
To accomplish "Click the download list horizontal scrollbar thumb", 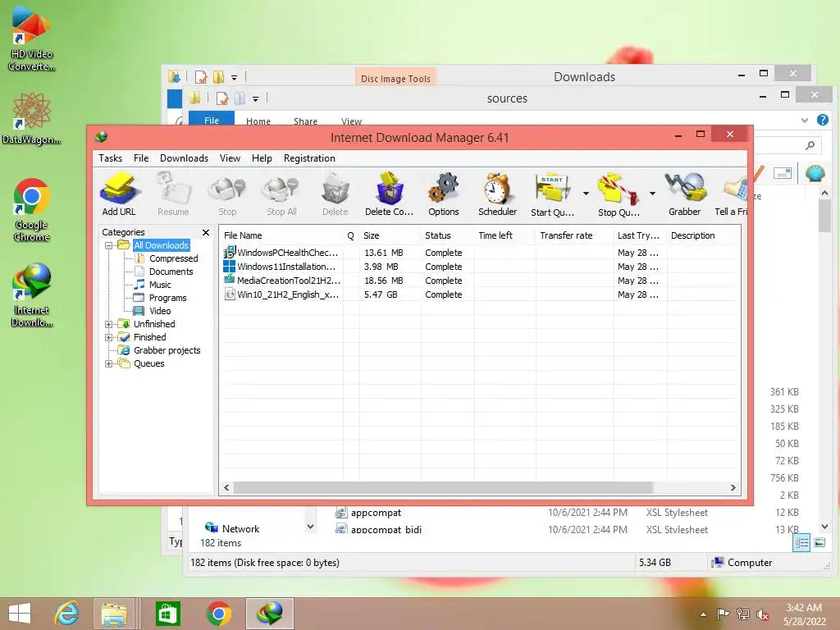I will tap(443, 487).
